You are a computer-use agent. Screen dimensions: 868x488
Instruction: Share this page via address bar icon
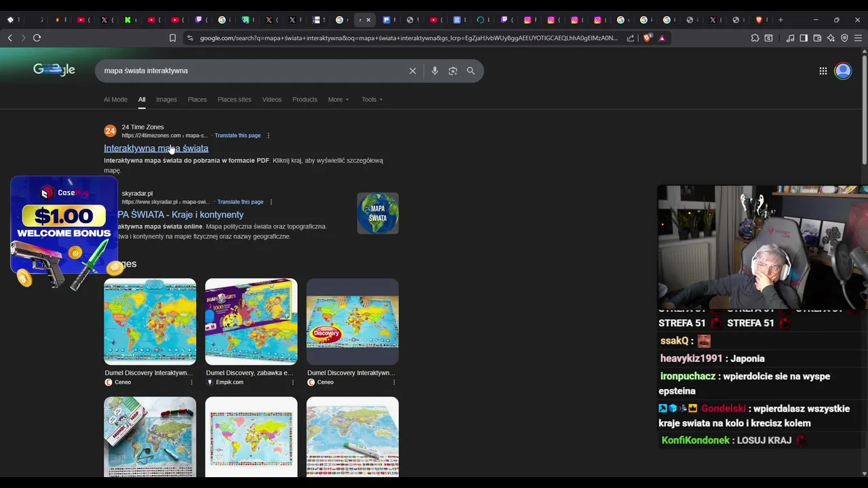coord(631,38)
